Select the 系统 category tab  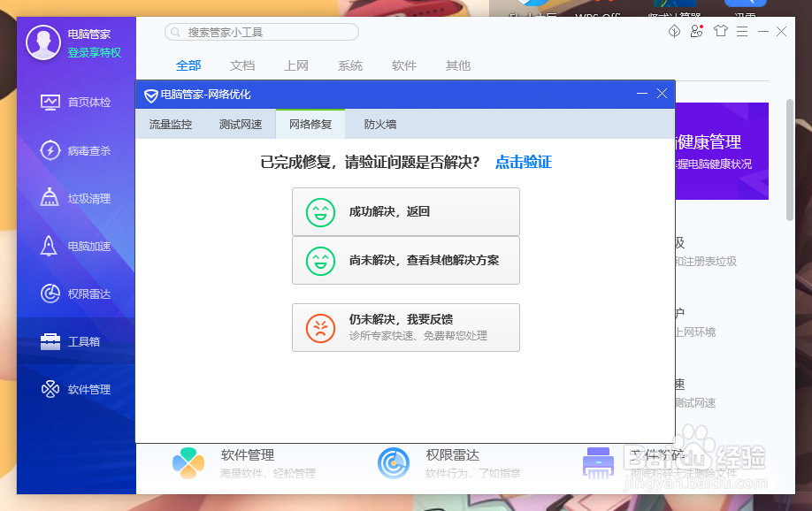coord(350,65)
